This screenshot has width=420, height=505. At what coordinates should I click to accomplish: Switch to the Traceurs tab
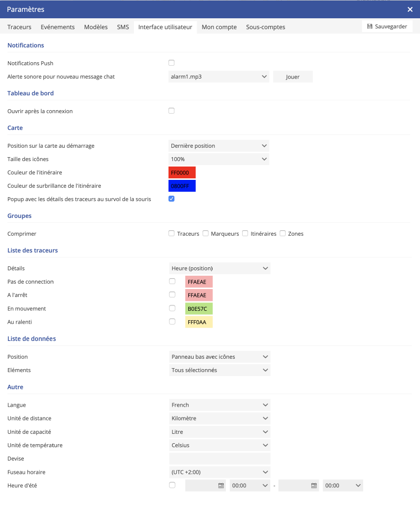[x=19, y=27]
